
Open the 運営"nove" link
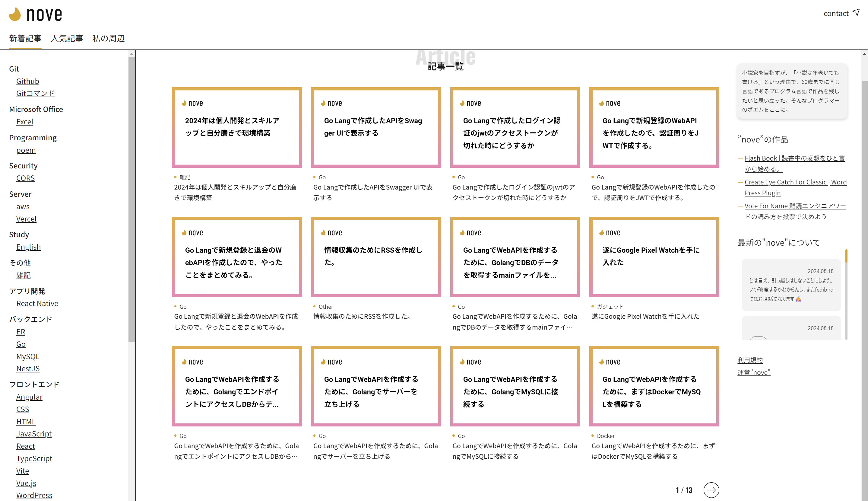tap(753, 372)
